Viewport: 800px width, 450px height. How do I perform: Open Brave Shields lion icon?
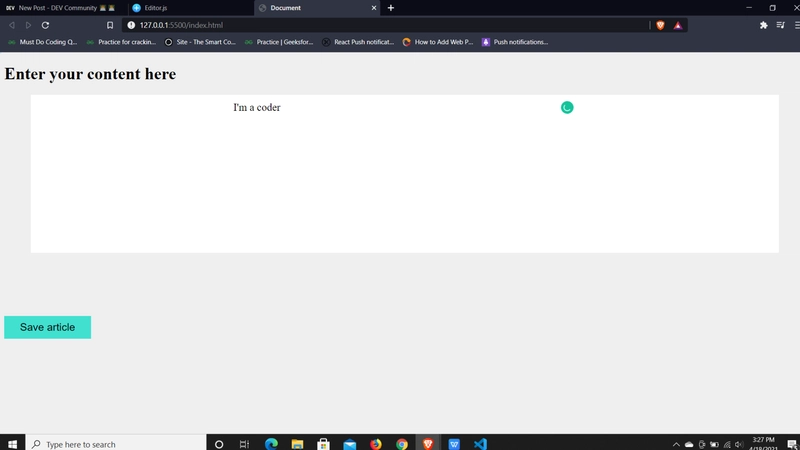click(660, 25)
